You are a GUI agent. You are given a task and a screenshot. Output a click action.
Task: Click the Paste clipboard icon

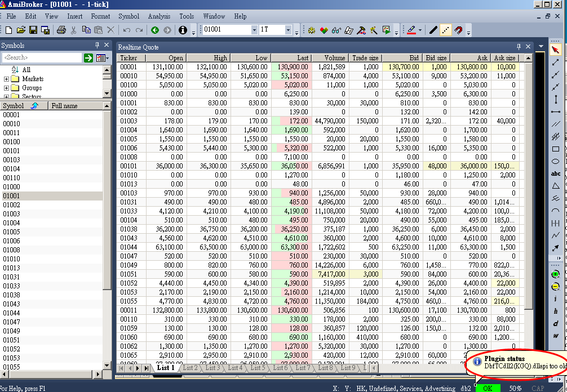[x=99, y=30]
